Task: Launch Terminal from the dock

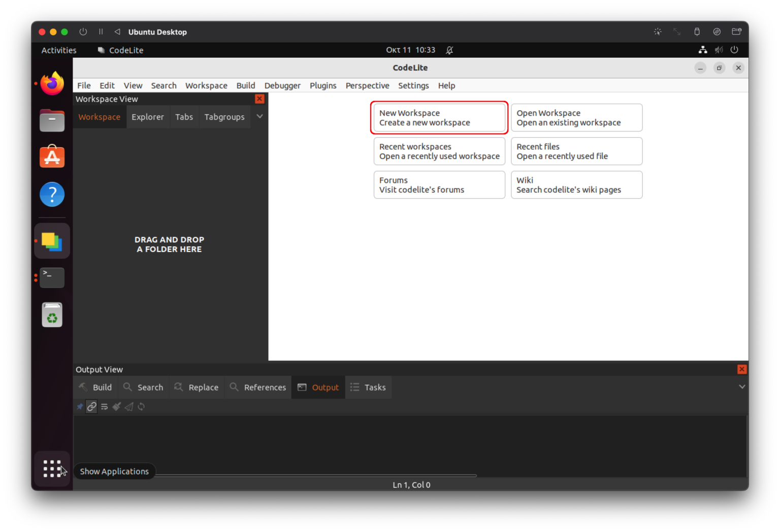Action: [x=52, y=278]
